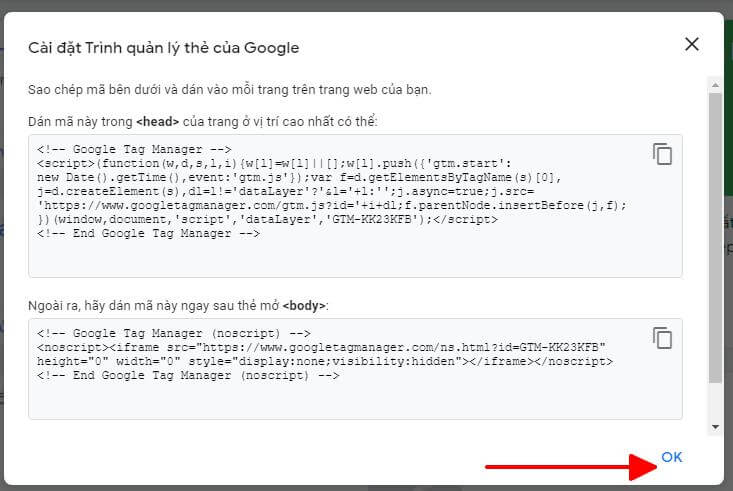Click the scrollbar up arrow
Viewport: 733px width, 491px height.
tap(715, 85)
